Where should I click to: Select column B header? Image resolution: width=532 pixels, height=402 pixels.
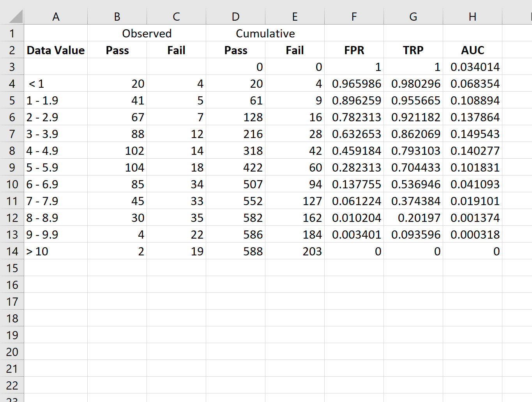point(117,17)
